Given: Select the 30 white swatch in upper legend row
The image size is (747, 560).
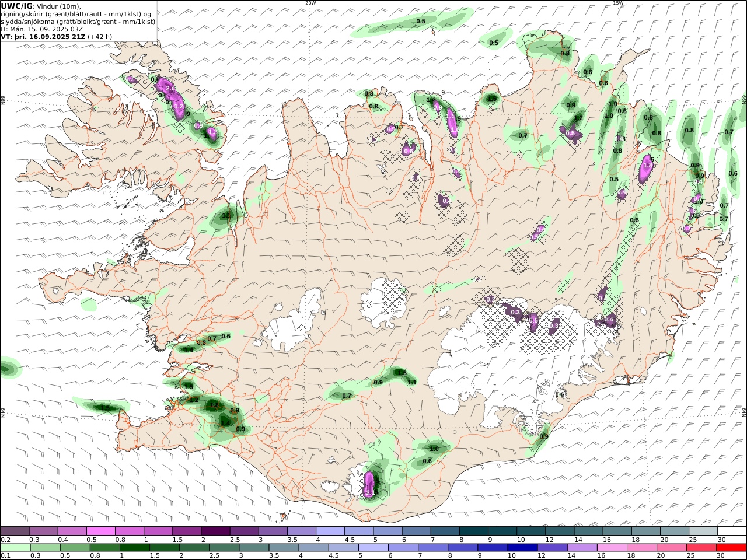Looking at the screenshot, I should click(x=731, y=531).
